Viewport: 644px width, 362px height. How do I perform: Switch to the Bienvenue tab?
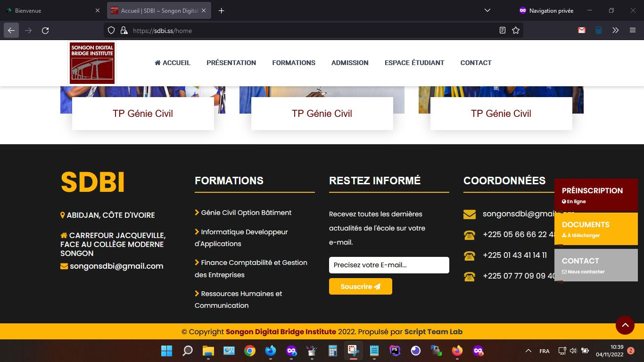coord(52,10)
